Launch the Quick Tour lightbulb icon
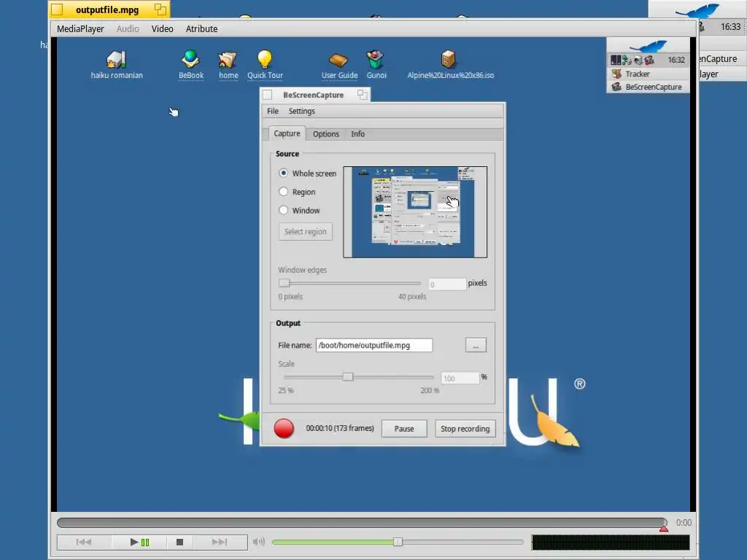The image size is (747, 560). tap(264, 60)
